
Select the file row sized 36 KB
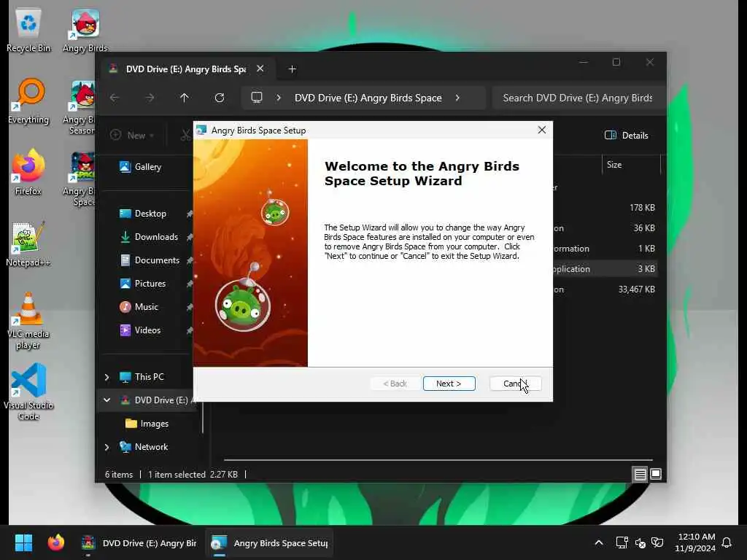tap(605, 228)
